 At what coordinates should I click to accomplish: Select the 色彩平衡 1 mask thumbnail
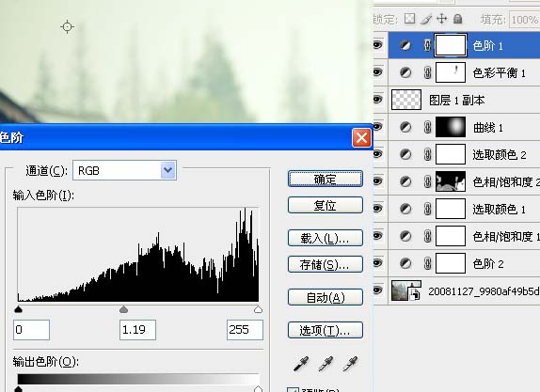451,72
